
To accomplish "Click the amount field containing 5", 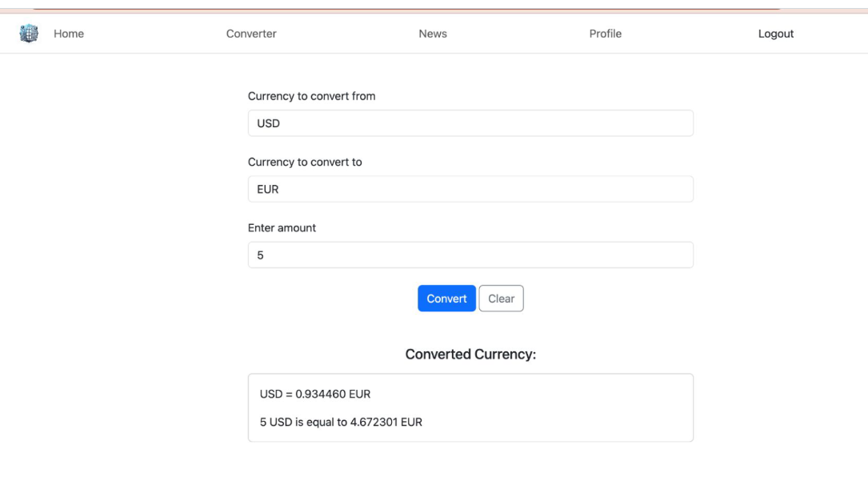I will [470, 255].
